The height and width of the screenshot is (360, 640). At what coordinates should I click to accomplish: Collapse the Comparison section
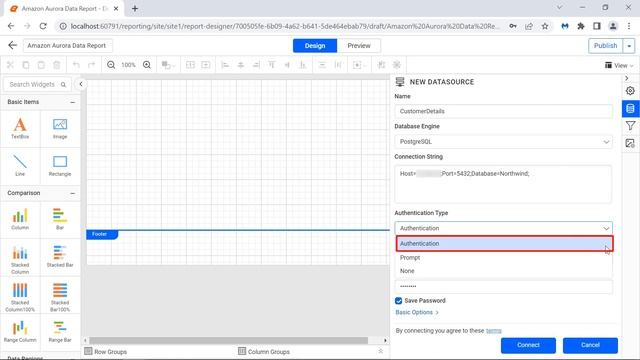(73, 193)
